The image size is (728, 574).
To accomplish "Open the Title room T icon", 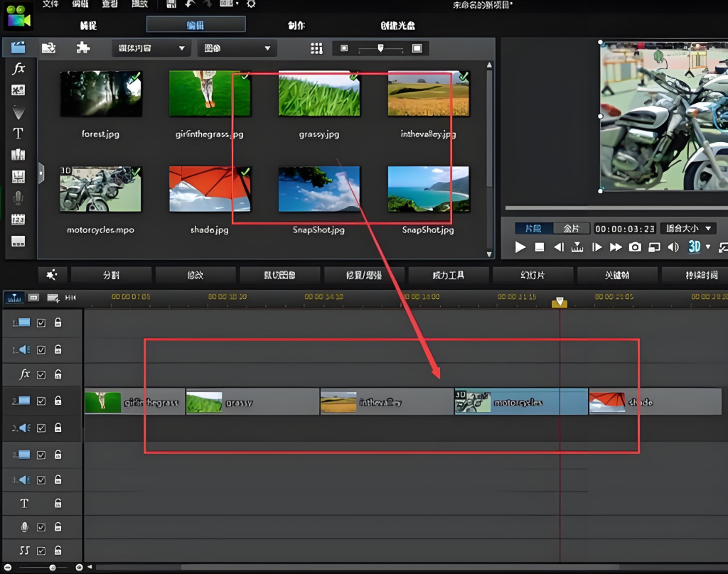I will [x=18, y=133].
